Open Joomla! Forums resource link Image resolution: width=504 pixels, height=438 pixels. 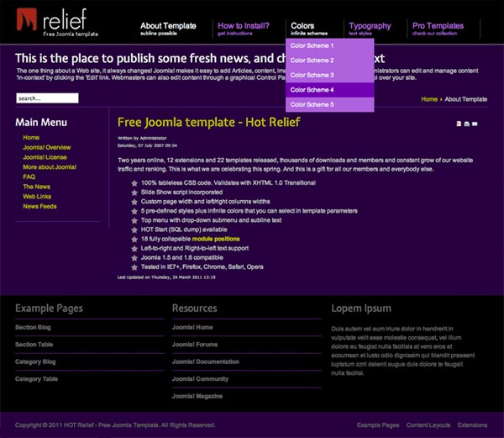195,345
